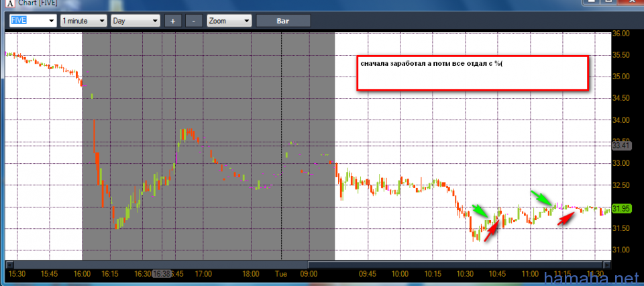Click the zoom out minus button
This screenshot has width=644, height=286.
[193, 21]
